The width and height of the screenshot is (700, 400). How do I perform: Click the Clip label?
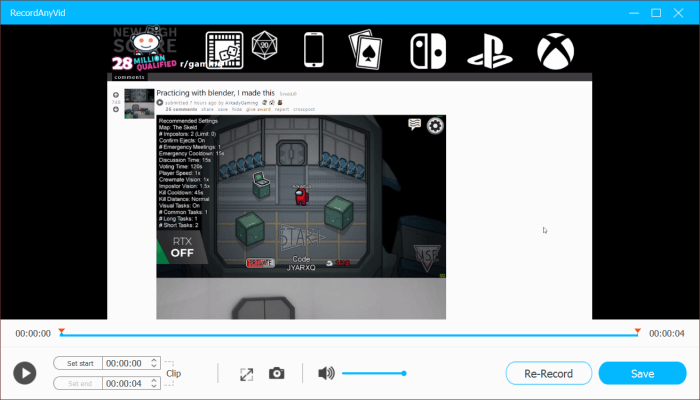click(173, 374)
